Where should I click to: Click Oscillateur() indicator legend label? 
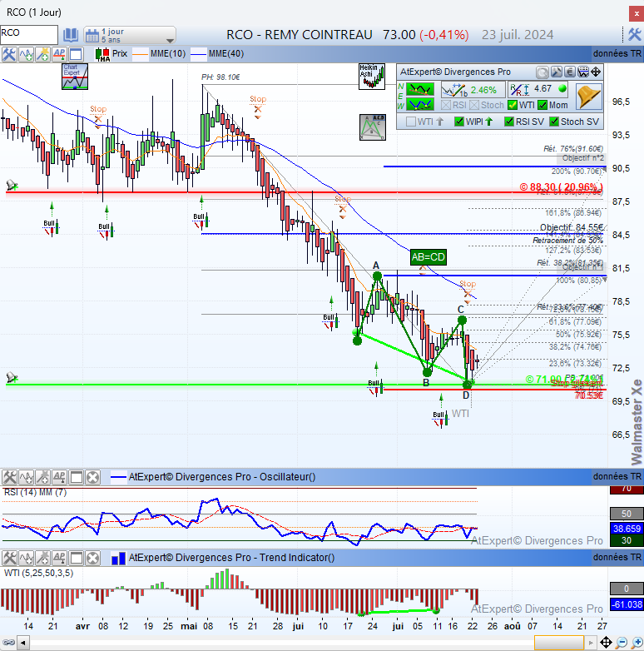click(222, 477)
